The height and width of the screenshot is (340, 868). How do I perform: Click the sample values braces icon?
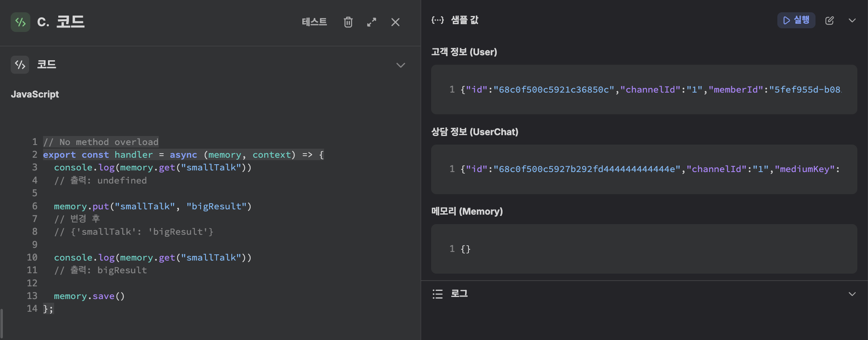point(437,20)
